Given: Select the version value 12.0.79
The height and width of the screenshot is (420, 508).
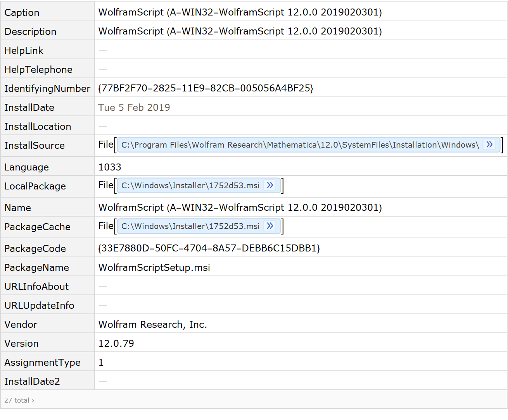Looking at the screenshot, I should tap(116, 343).
